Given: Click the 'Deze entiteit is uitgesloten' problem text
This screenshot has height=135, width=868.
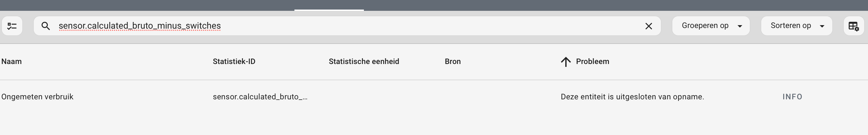Looking at the screenshot, I should coord(632,97).
